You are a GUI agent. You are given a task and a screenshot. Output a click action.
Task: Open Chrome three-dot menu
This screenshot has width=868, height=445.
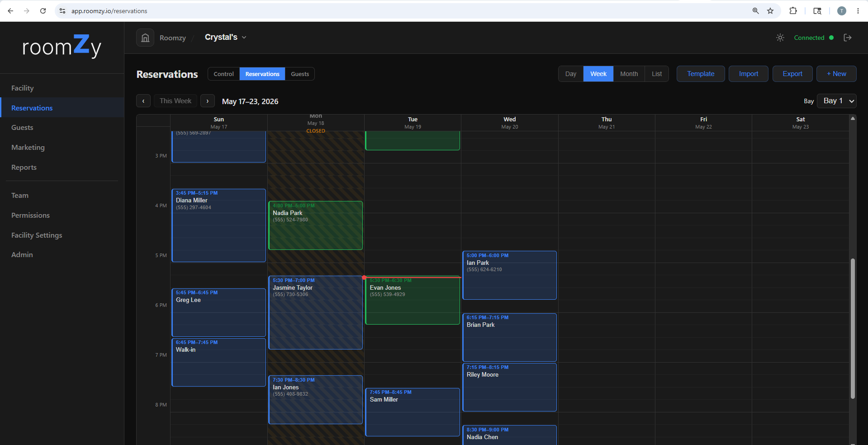[858, 11]
